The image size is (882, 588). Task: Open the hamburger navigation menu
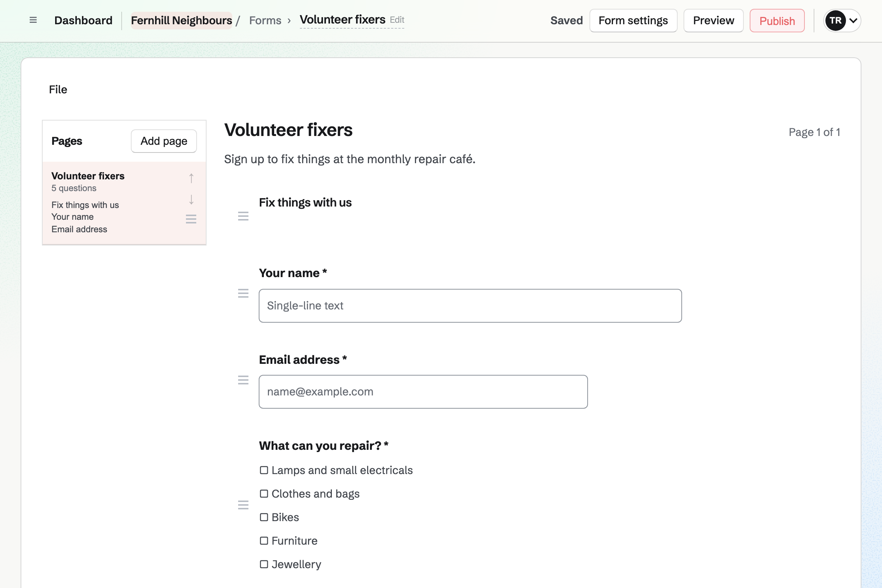(x=33, y=20)
